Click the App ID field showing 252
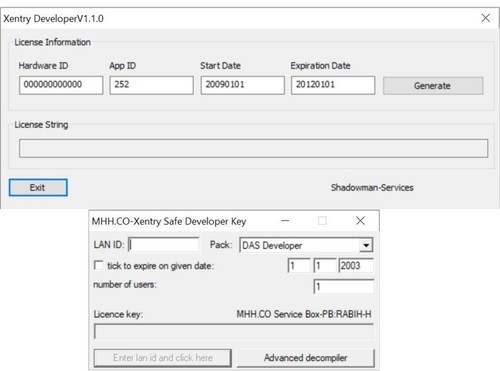 (152, 85)
